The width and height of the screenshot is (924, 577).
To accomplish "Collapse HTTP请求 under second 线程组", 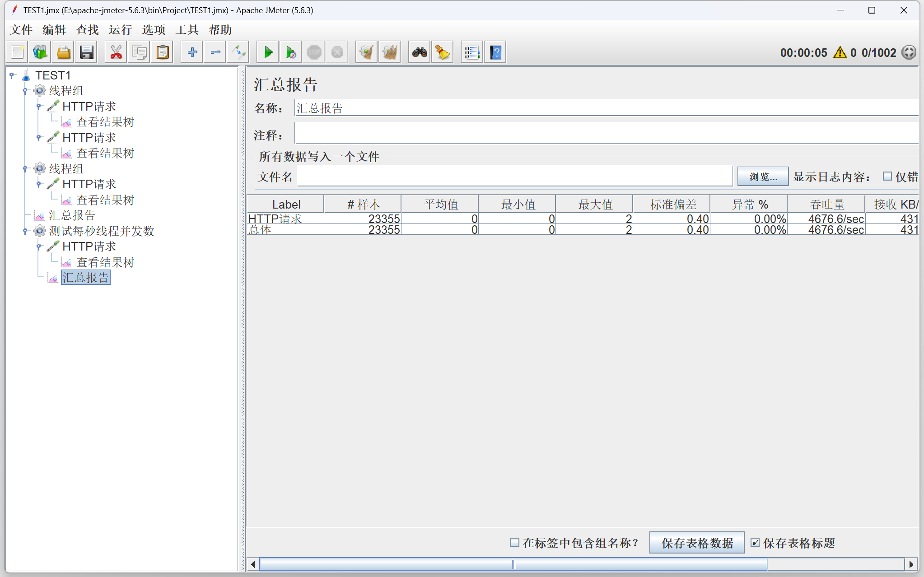I will (39, 184).
